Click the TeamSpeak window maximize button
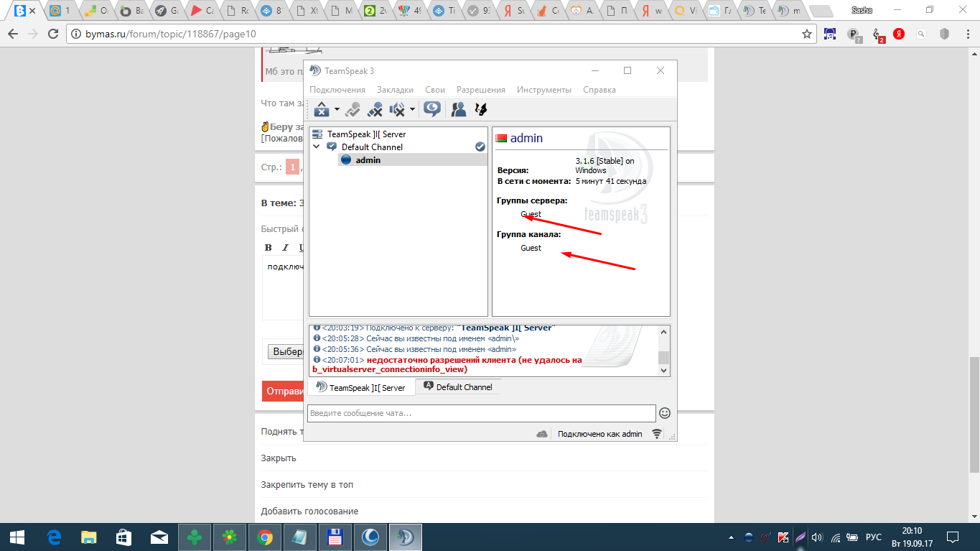This screenshot has width=980, height=551. 627,70
